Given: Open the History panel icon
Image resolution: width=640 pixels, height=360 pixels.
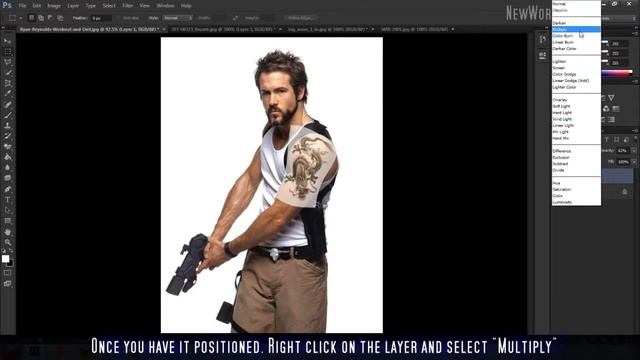Looking at the screenshot, I should click(542, 40).
